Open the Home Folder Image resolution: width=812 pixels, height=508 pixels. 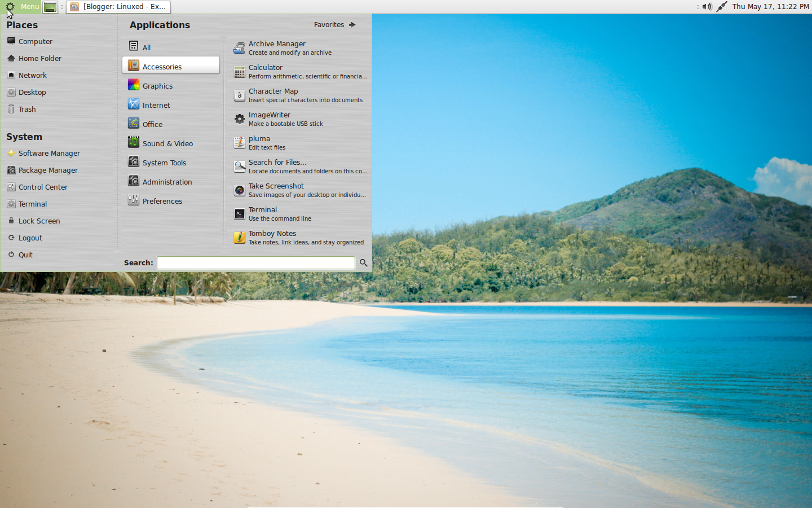38,58
